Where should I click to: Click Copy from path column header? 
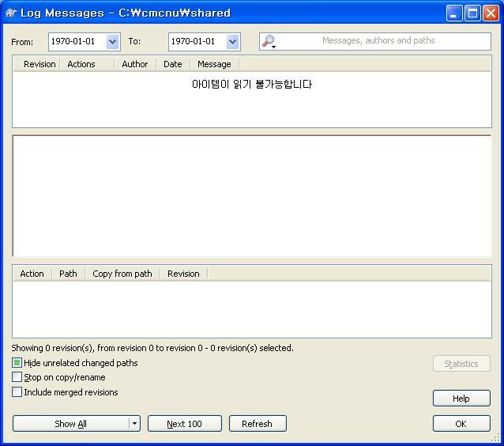click(122, 274)
